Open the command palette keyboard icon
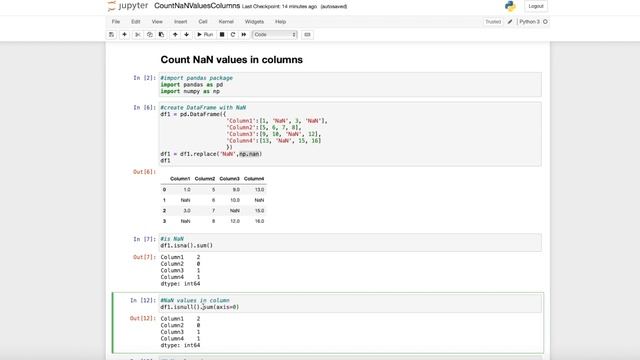 coord(307,35)
